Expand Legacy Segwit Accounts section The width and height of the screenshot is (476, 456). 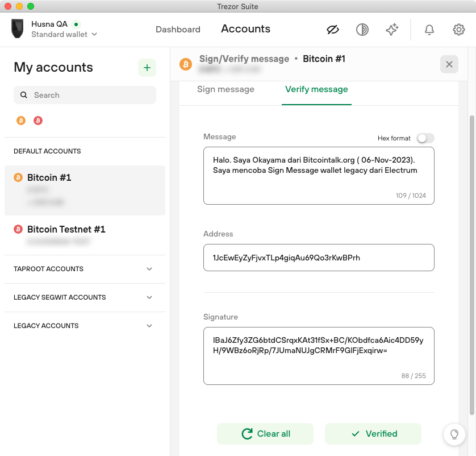click(x=85, y=297)
